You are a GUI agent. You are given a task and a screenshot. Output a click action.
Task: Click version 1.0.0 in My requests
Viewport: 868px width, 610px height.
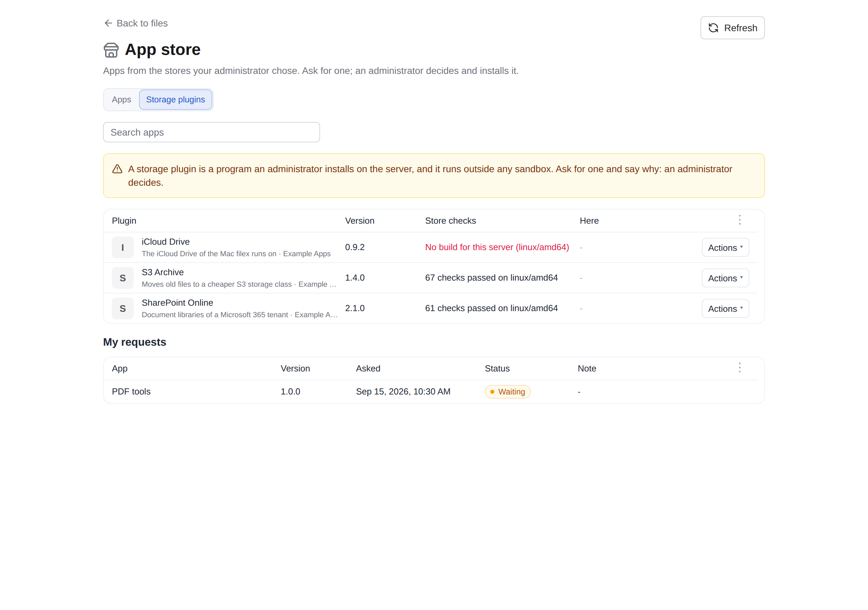point(290,391)
